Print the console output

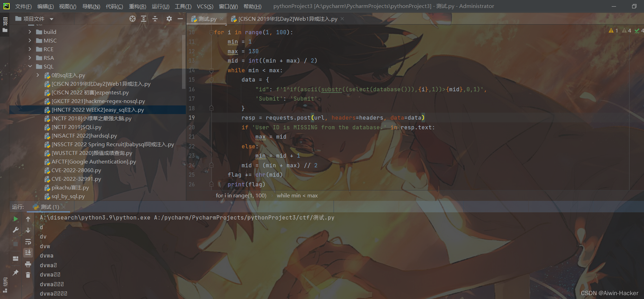click(28, 264)
